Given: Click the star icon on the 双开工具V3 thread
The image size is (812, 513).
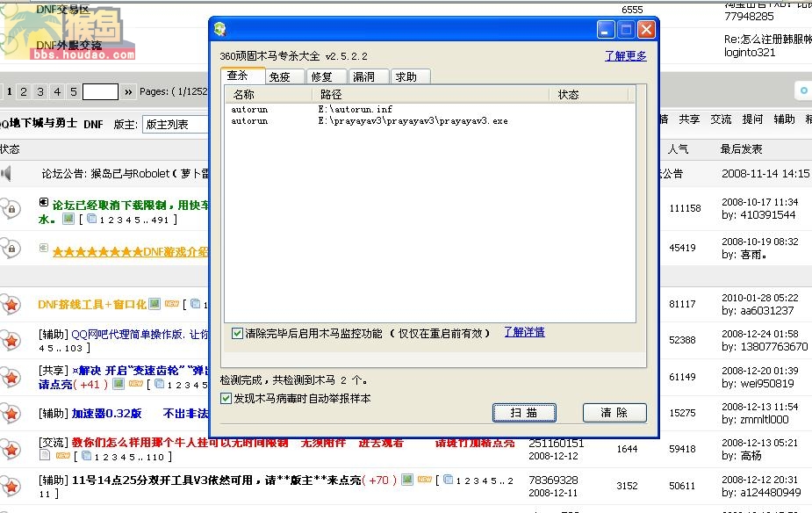Looking at the screenshot, I should pos(11,486).
